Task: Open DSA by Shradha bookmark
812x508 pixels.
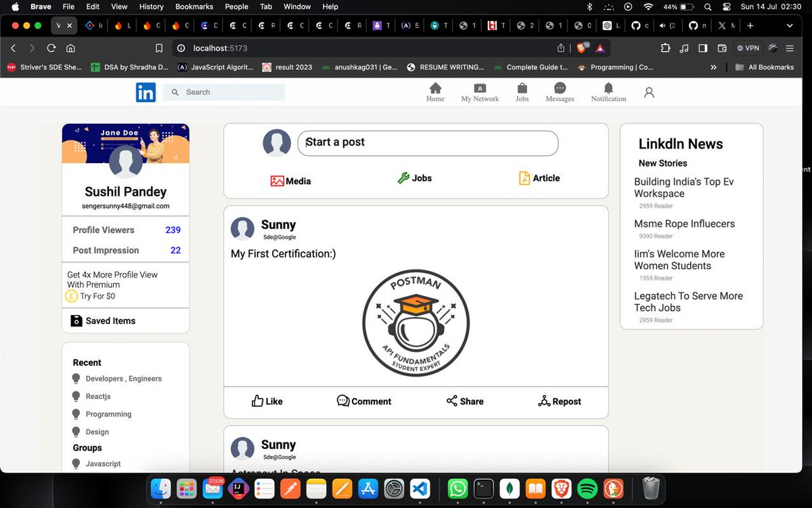Action: [130, 67]
